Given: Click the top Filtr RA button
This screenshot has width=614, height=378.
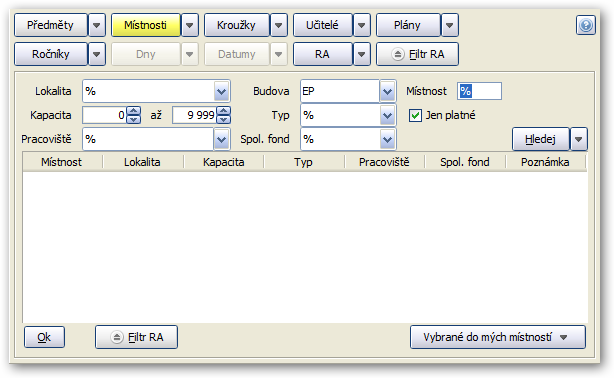Looking at the screenshot, I should pos(417,54).
